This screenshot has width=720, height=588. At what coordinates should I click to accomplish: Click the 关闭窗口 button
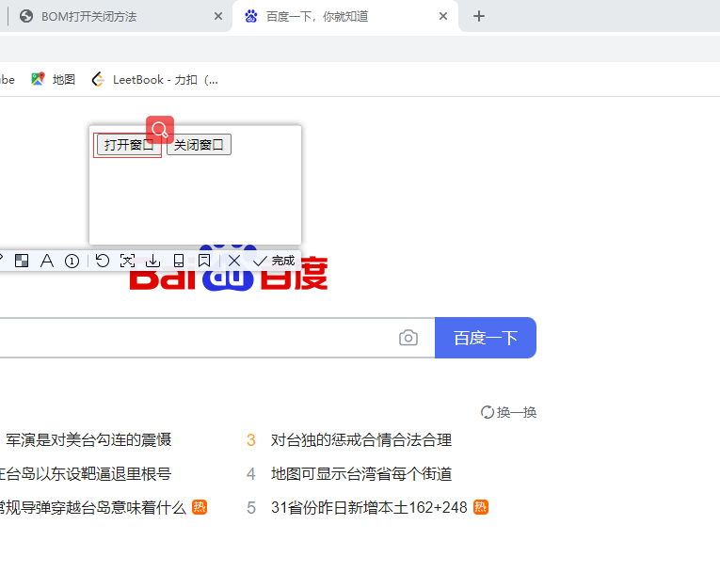coord(199,145)
